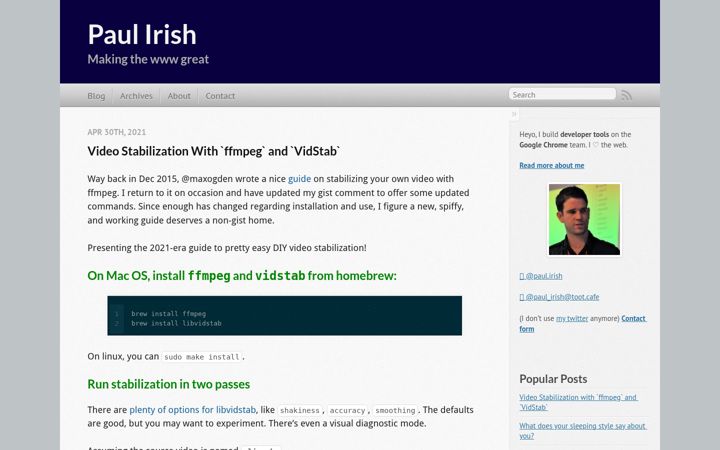
Task: Open the Blog navigation item
Action: pyautogui.click(x=96, y=96)
